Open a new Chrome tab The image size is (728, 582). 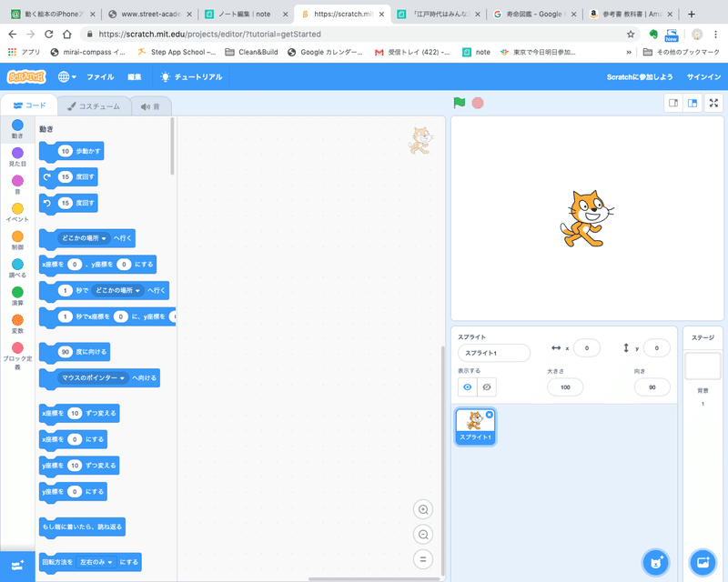(692, 14)
